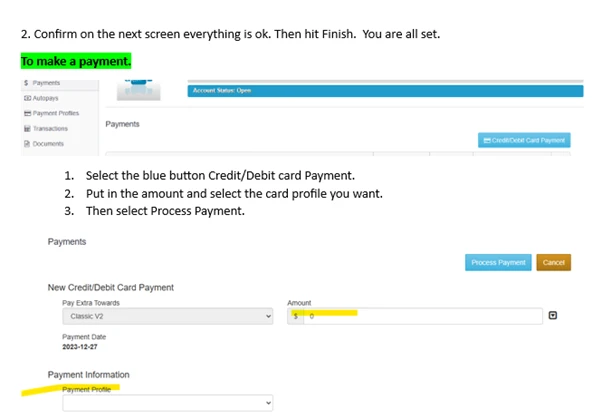Click the arrow icon beside Amount field
Image resolution: width=602 pixels, height=419 pixels.
point(553,316)
